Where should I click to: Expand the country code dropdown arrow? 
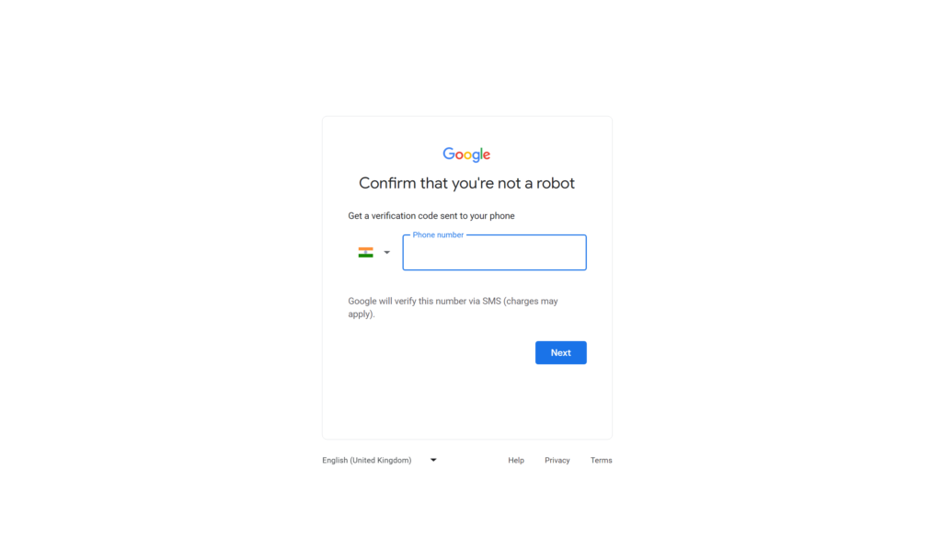point(387,253)
